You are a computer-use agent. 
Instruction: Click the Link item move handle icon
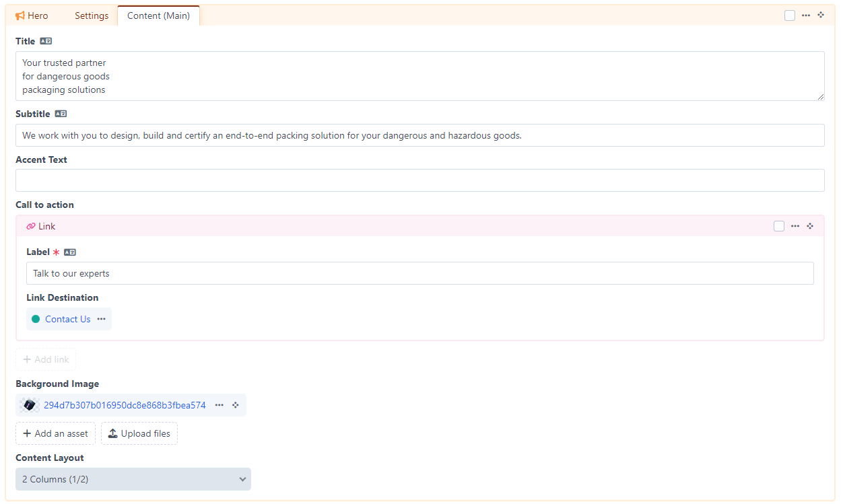(x=810, y=226)
